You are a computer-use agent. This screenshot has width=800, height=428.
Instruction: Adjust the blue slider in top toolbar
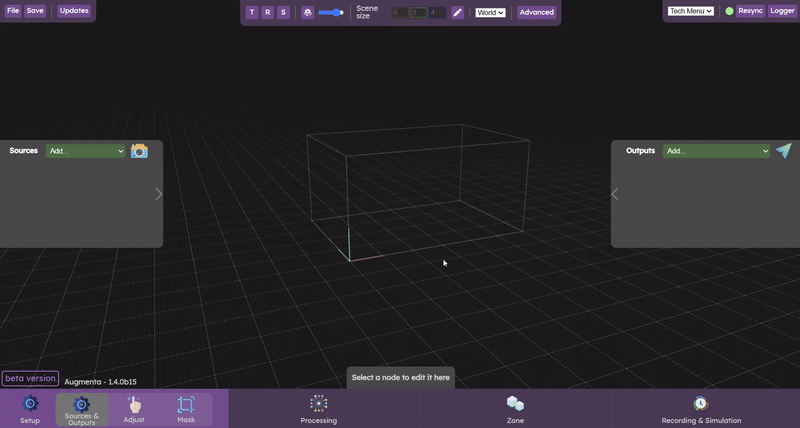coord(331,12)
